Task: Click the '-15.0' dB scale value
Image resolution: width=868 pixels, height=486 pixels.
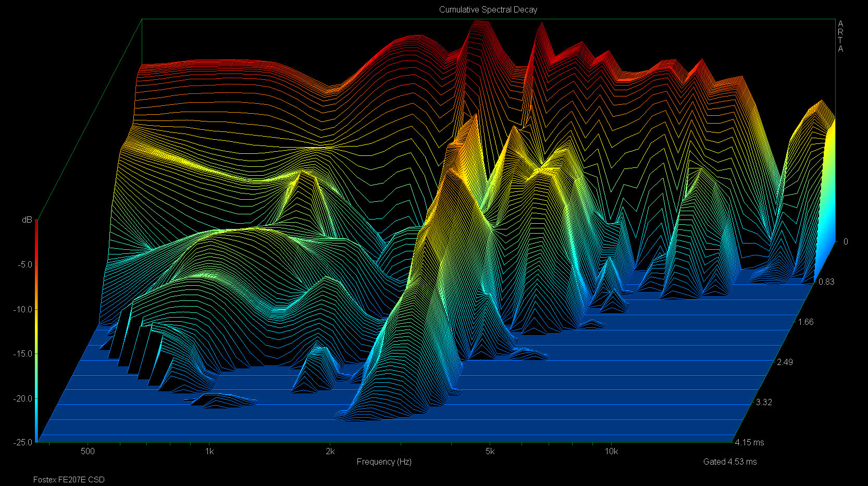Action: pyautogui.click(x=22, y=354)
